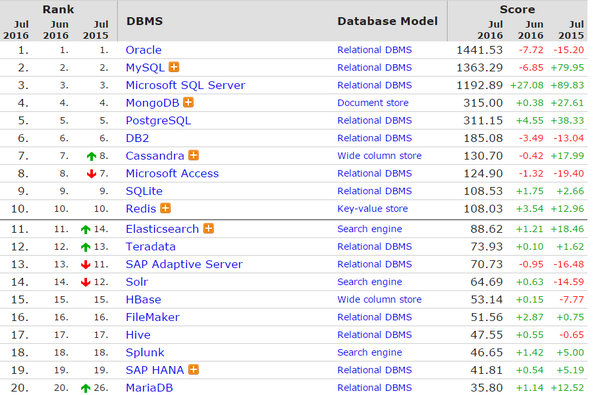This screenshot has width=600, height=395.
Task: Click Search engine link in Solr row
Action: tap(370, 282)
